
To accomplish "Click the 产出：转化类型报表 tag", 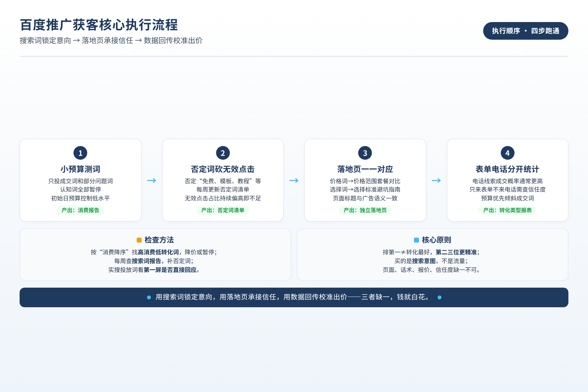I will pyautogui.click(x=507, y=210).
